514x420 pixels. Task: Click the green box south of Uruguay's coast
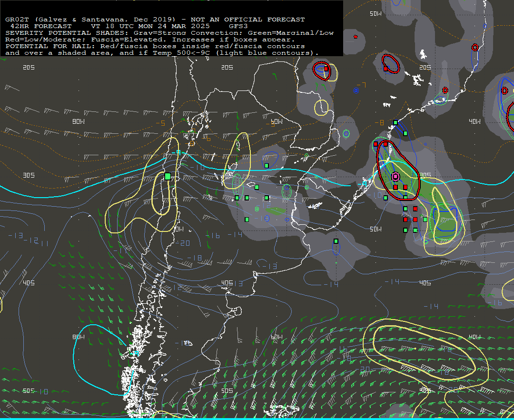pos(336,241)
